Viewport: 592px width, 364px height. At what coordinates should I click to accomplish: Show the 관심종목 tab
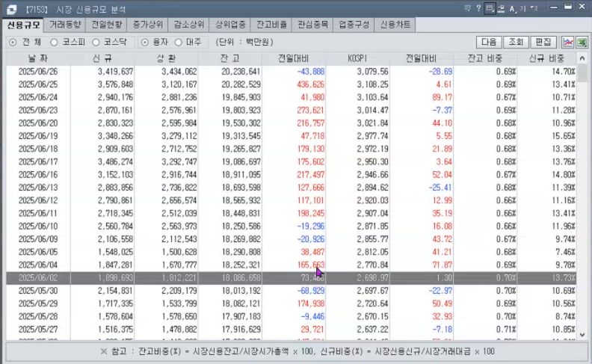pos(312,25)
